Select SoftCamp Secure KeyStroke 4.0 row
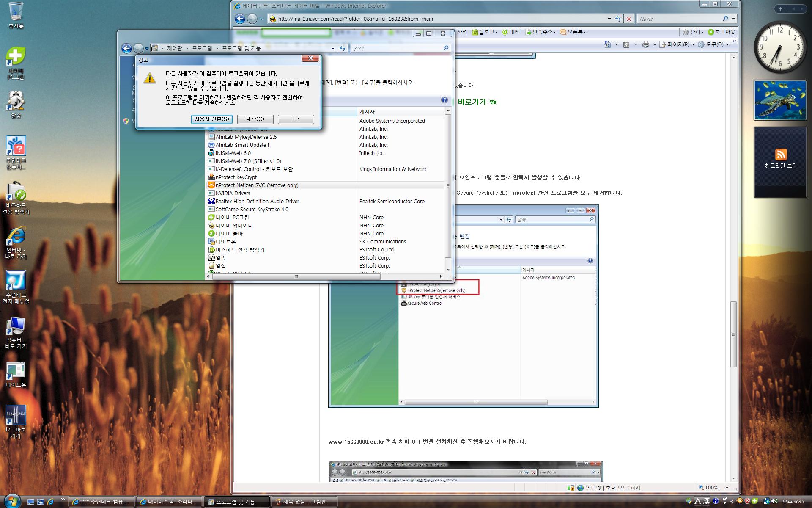Viewport: 812px width, 508px height. click(x=325, y=210)
